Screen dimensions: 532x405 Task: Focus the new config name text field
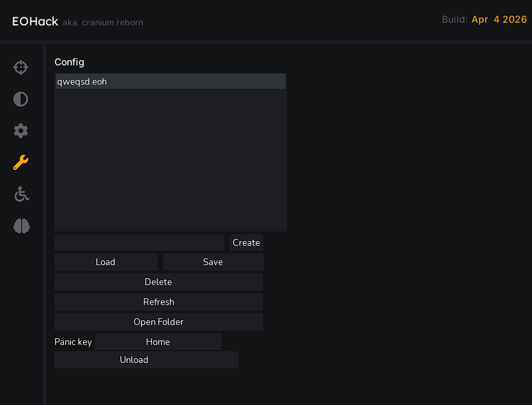pos(139,242)
